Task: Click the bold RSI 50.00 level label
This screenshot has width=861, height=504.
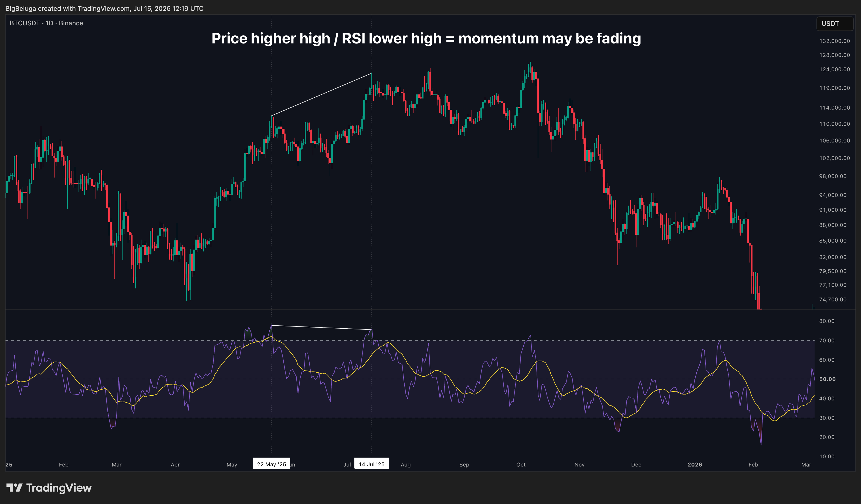Action: [827, 379]
